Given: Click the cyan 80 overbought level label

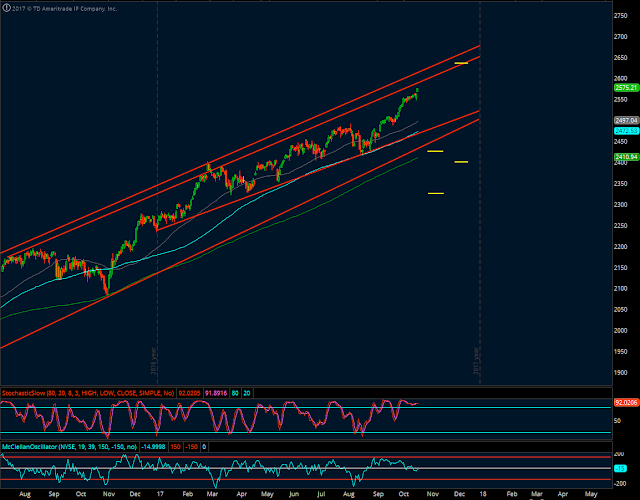Looking at the screenshot, I should 235,393.
